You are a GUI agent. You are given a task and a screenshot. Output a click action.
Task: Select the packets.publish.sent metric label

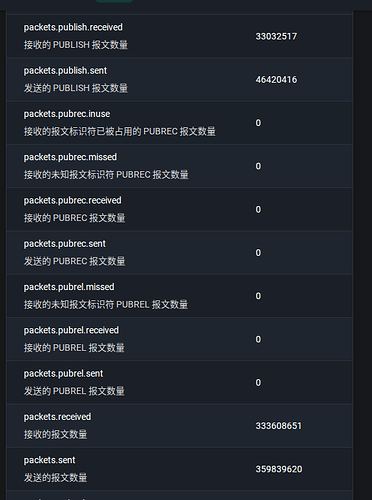[x=65, y=71]
